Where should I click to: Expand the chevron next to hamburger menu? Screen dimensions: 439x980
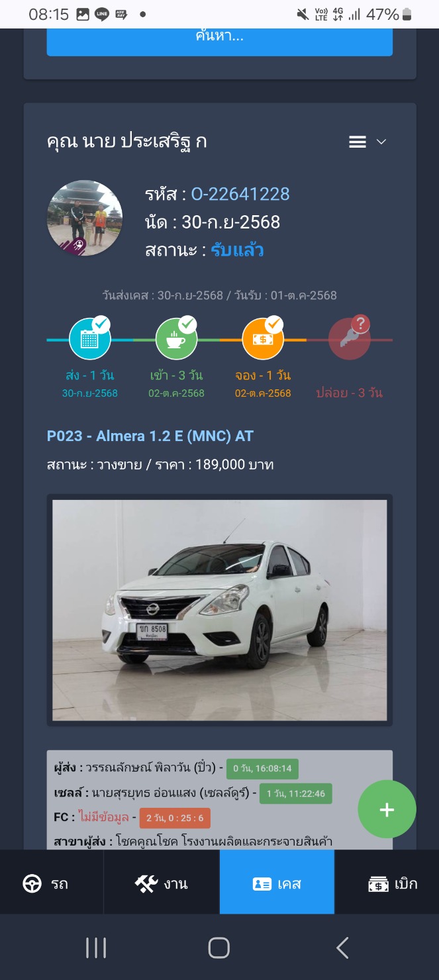pyautogui.click(x=381, y=142)
